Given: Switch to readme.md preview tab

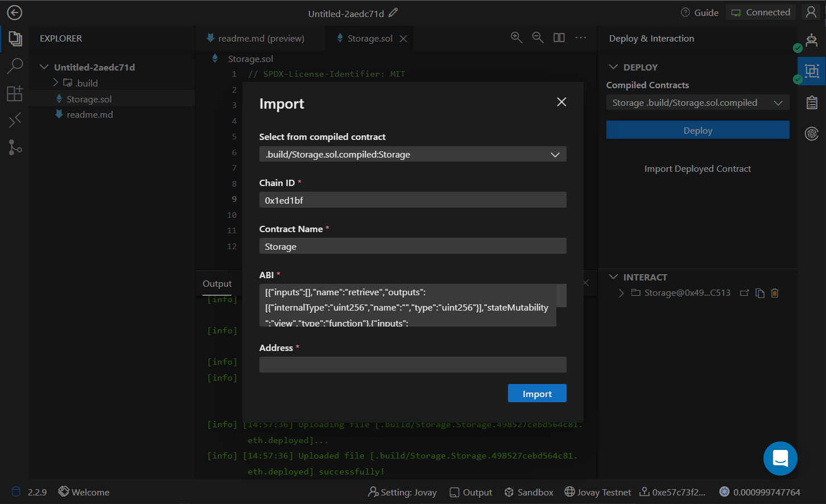Looking at the screenshot, I should pos(261,38).
